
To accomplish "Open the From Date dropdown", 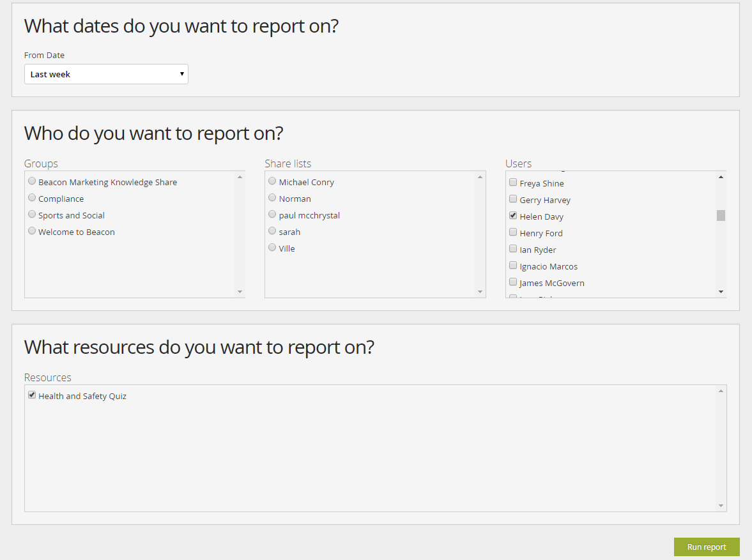I will [106, 74].
